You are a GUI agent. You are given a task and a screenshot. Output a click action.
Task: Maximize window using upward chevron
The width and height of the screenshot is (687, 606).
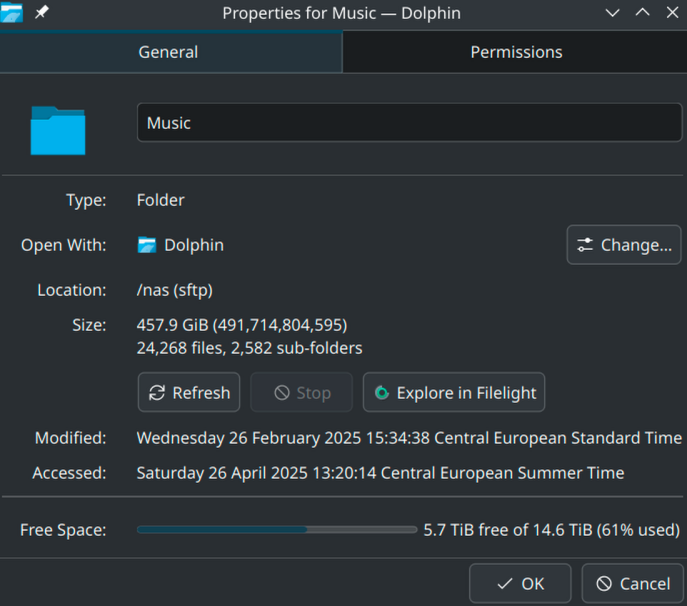pyautogui.click(x=642, y=13)
